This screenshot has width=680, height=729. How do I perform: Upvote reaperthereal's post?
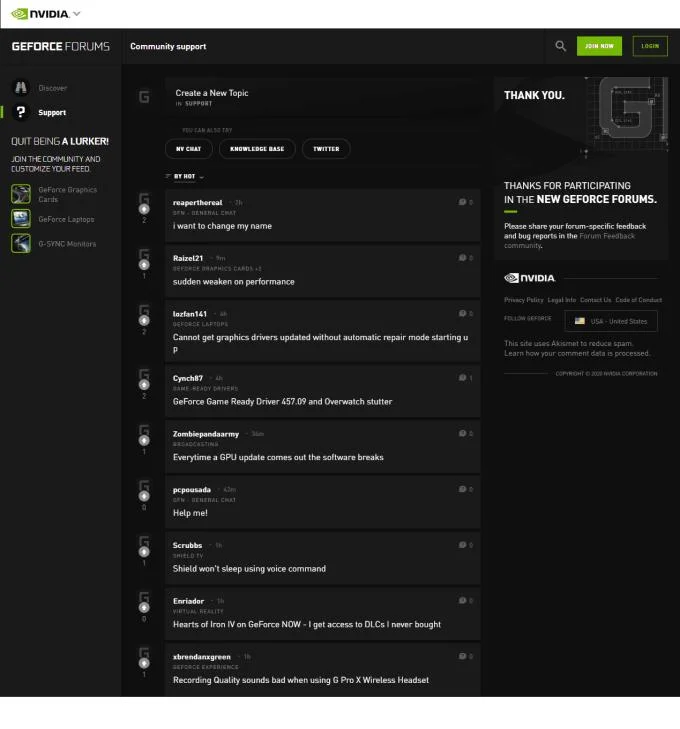point(144,209)
